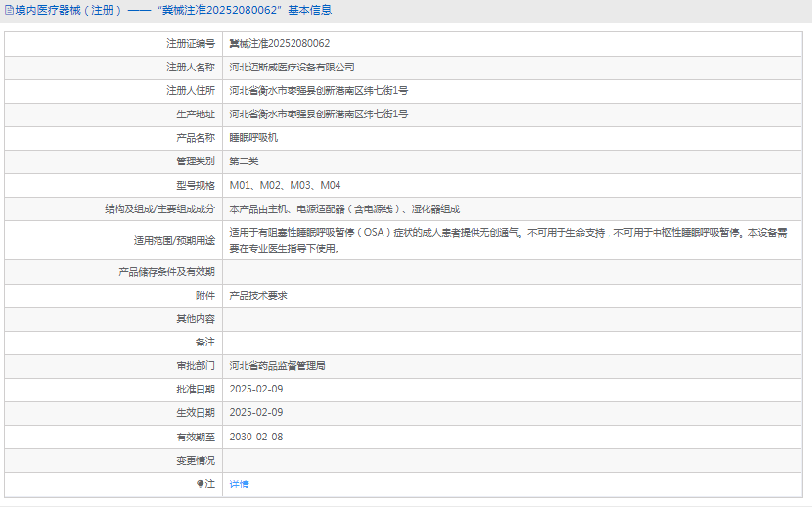The image size is (812, 507).
Task: Click the document icon in page header
Action: click(9, 10)
